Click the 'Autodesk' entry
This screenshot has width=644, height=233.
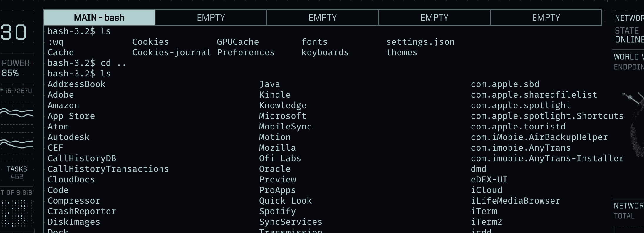69,137
